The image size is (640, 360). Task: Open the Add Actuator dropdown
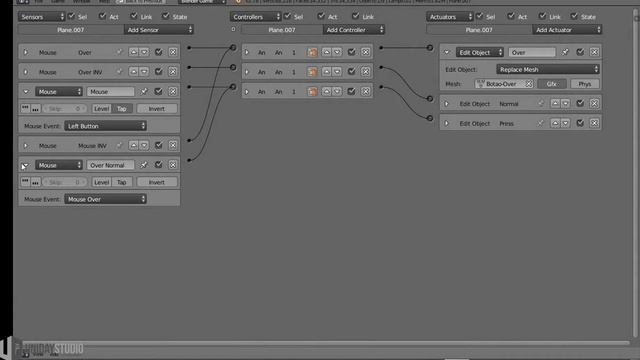click(567, 30)
